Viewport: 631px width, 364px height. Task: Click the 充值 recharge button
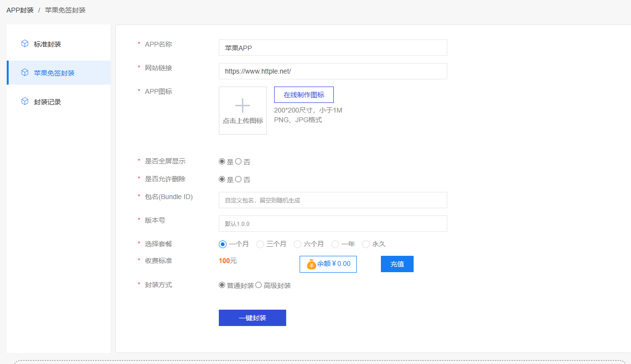tap(397, 264)
